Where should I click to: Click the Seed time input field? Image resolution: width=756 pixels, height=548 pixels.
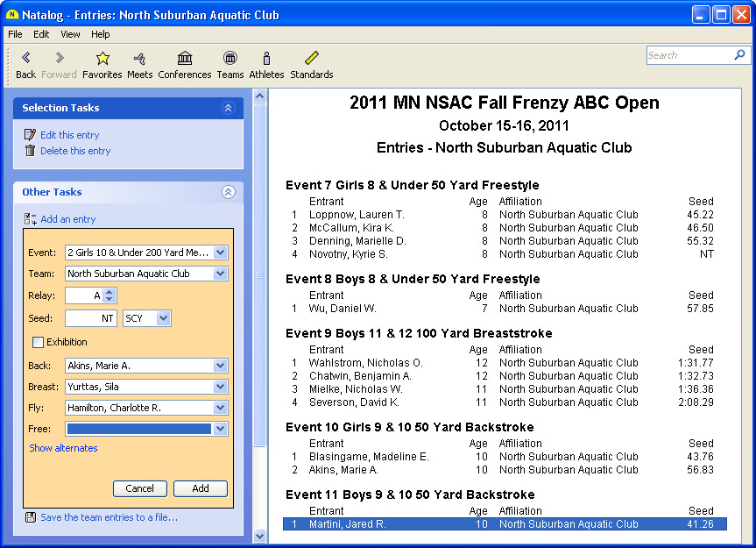click(91, 318)
